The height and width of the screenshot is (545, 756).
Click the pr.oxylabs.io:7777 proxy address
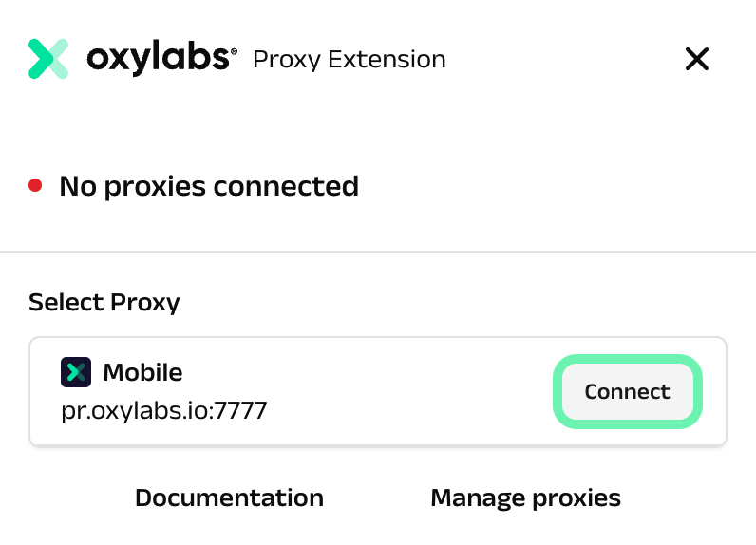162,411
